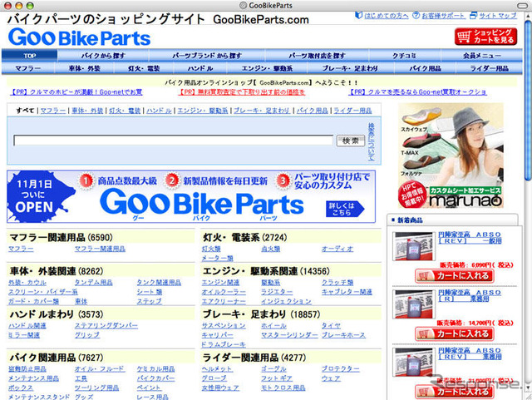Viewport: 532px width, 400px height.
Task: Open the ラジエター subcategory link
Action: click(277, 292)
